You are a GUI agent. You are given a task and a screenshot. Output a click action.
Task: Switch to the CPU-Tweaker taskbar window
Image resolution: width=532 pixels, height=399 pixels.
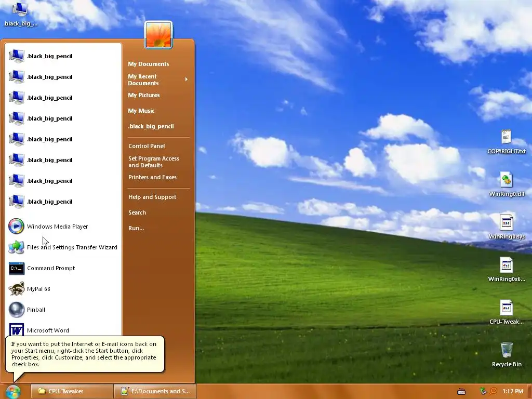tap(72, 391)
